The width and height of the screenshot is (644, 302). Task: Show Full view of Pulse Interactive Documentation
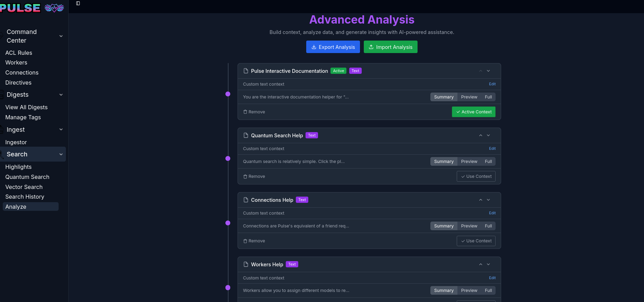click(488, 97)
